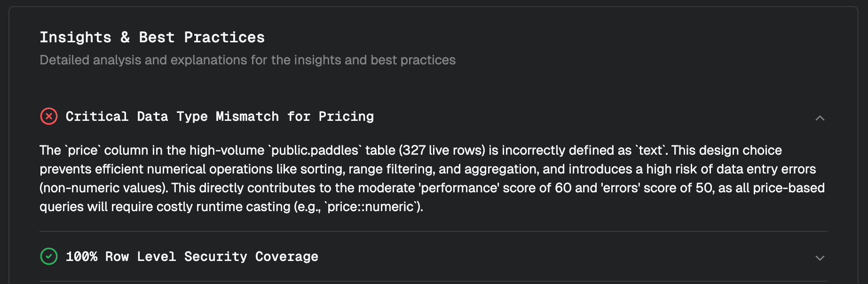Click the 'Insights & Best Practices' title
The height and width of the screenshot is (284, 868).
(152, 37)
